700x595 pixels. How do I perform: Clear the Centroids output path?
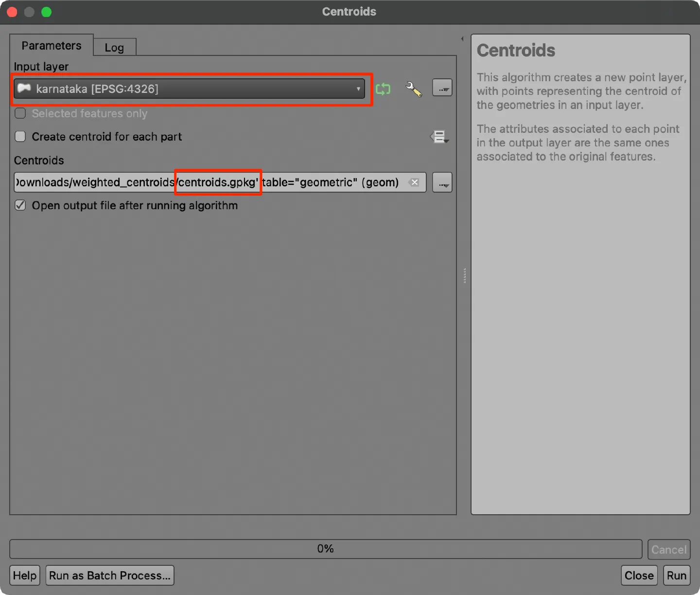coord(415,182)
